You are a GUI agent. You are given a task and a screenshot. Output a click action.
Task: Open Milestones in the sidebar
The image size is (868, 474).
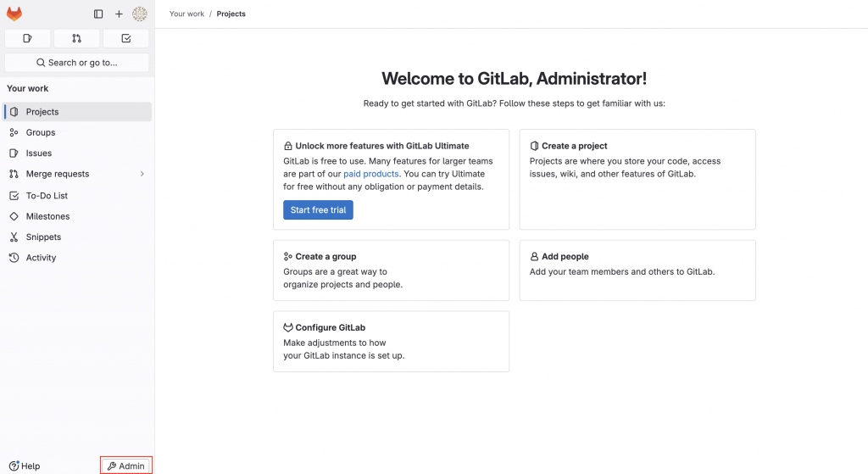[x=77, y=216]
